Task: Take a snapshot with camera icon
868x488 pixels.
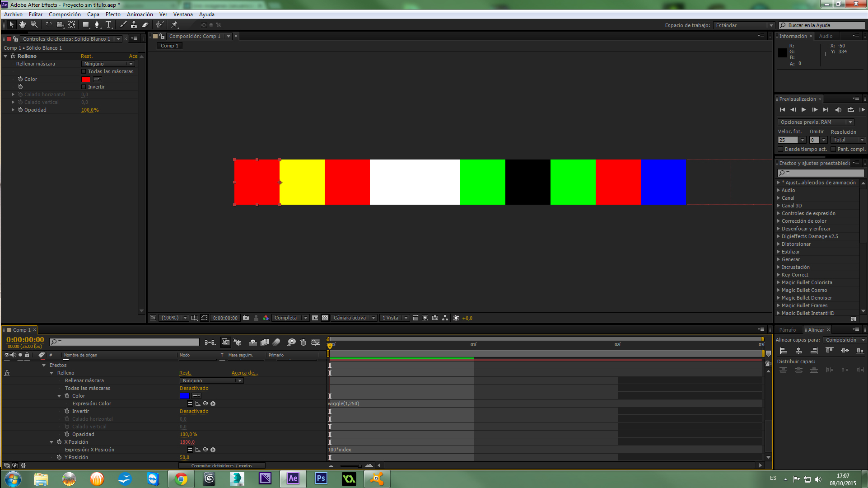Action: point(246,318)
